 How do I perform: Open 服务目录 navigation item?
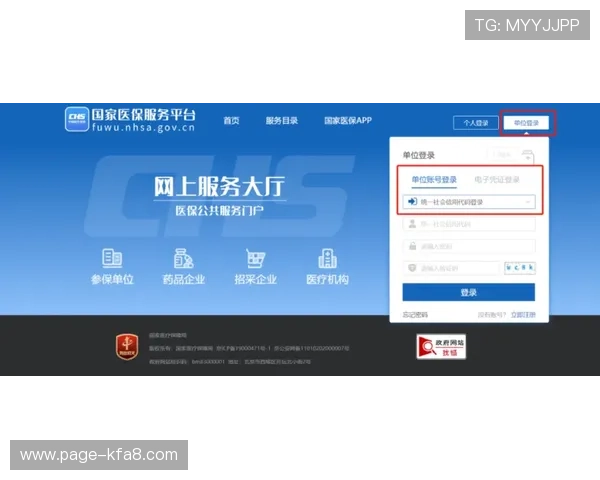pos(282,121)
